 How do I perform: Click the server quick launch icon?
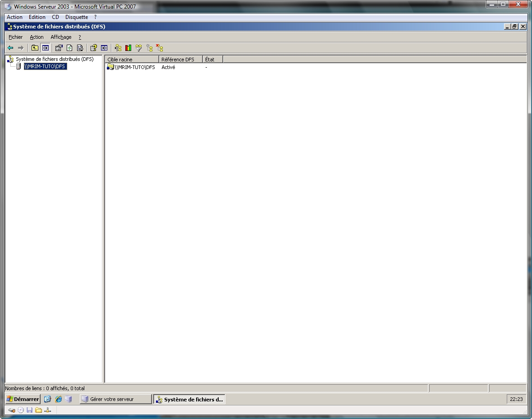[69, 399]
